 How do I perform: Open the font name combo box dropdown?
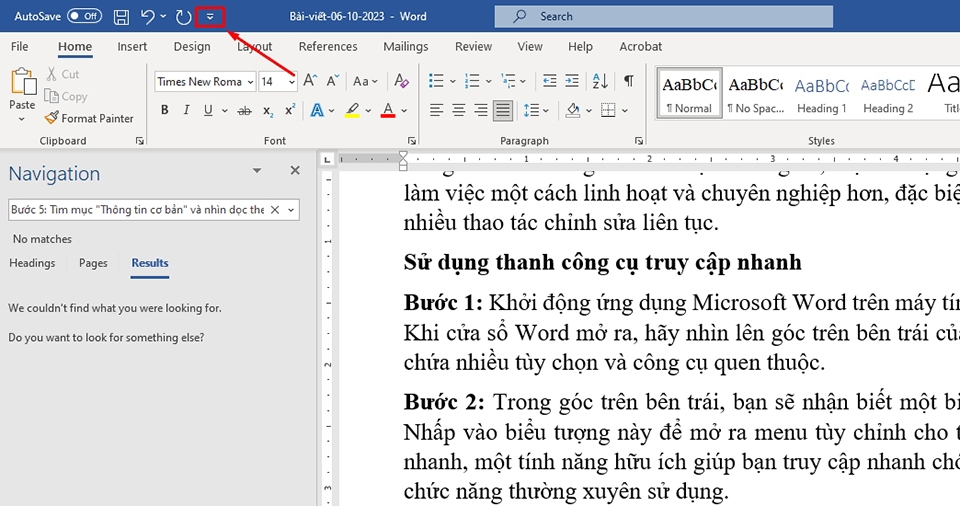250,81
